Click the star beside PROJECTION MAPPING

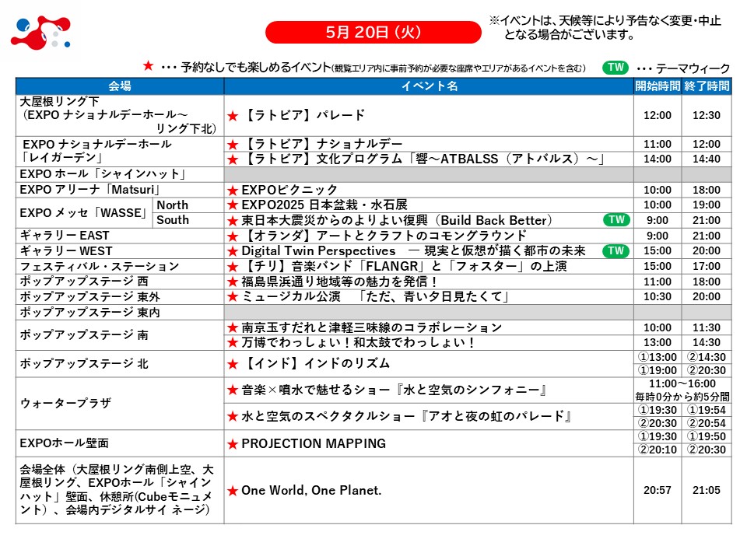click(x=233, y=444)
